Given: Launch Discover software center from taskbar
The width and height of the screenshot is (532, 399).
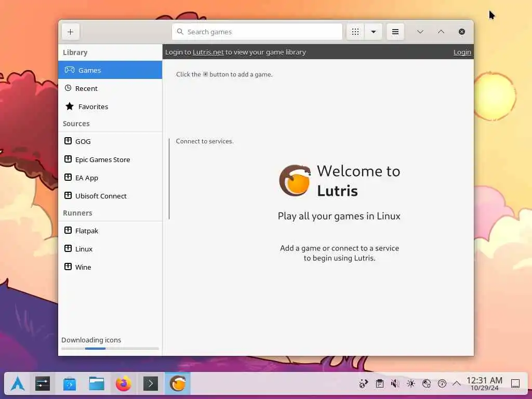Looking at the screenshot, I should 70,384.
